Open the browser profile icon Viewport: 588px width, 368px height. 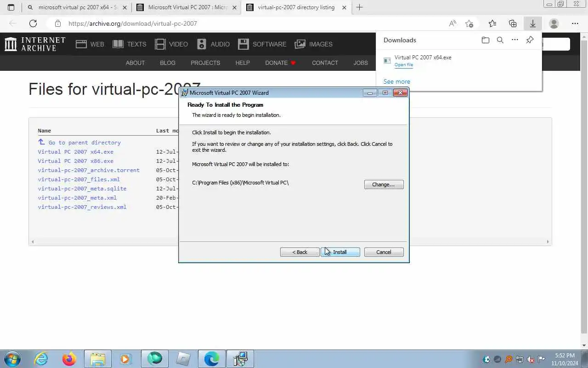pos(554,23)
